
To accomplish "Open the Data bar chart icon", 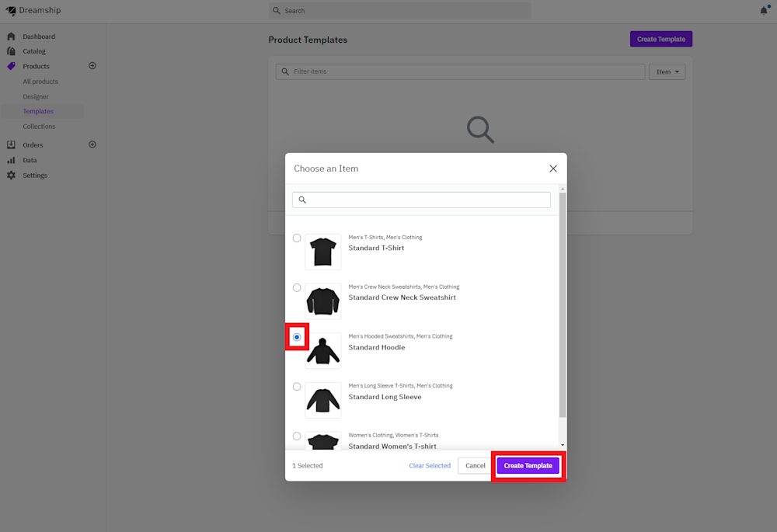I will tap(11, 160).
